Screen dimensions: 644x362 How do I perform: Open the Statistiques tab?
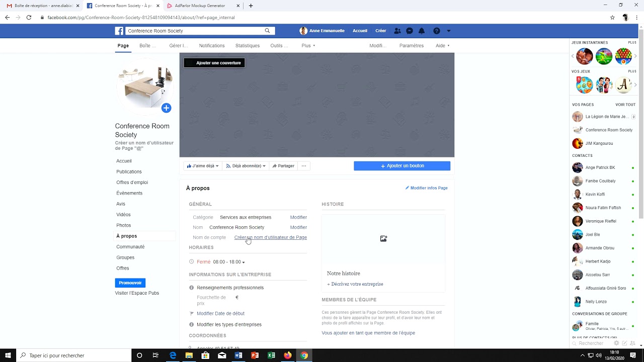point(248,46)
